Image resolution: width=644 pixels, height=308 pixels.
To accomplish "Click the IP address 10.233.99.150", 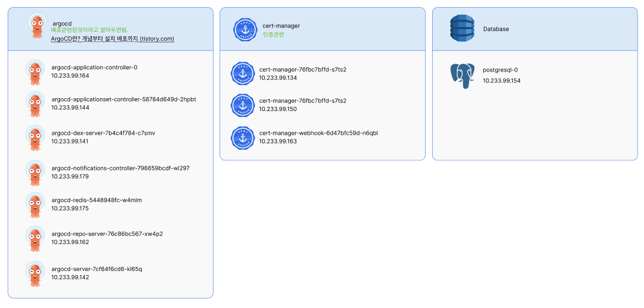I will click(278, 109).
